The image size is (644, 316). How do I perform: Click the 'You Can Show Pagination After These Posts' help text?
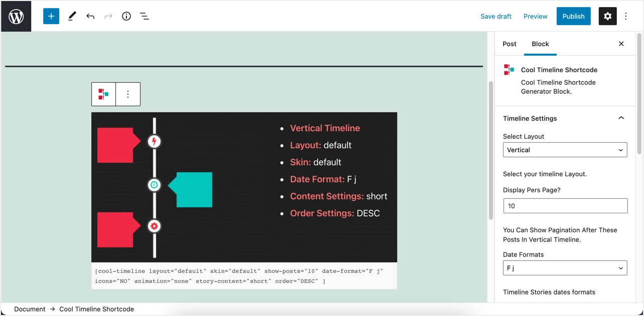(560, 235)
